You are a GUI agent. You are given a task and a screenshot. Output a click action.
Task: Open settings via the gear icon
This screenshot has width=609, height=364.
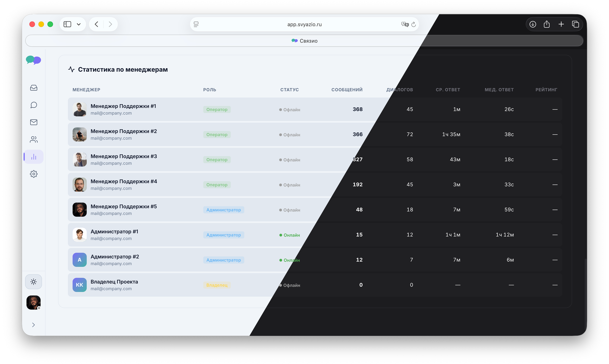(x=34, y=174)
